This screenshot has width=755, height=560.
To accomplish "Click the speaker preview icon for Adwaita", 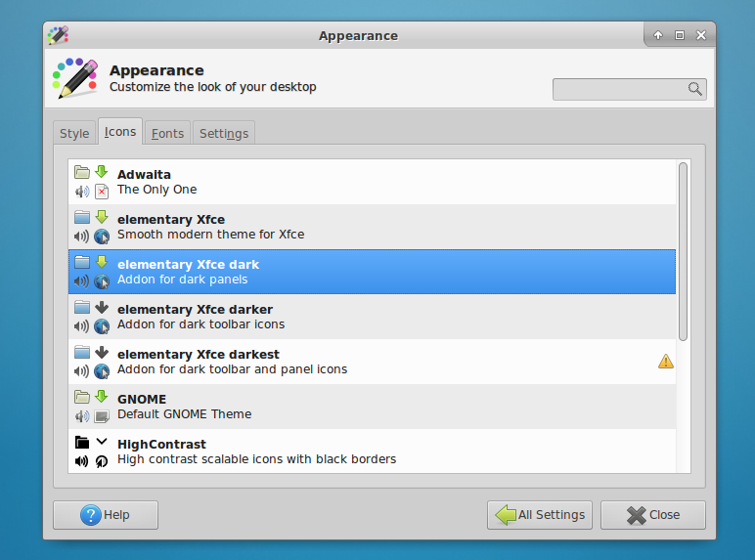I will tap(82, 192).
